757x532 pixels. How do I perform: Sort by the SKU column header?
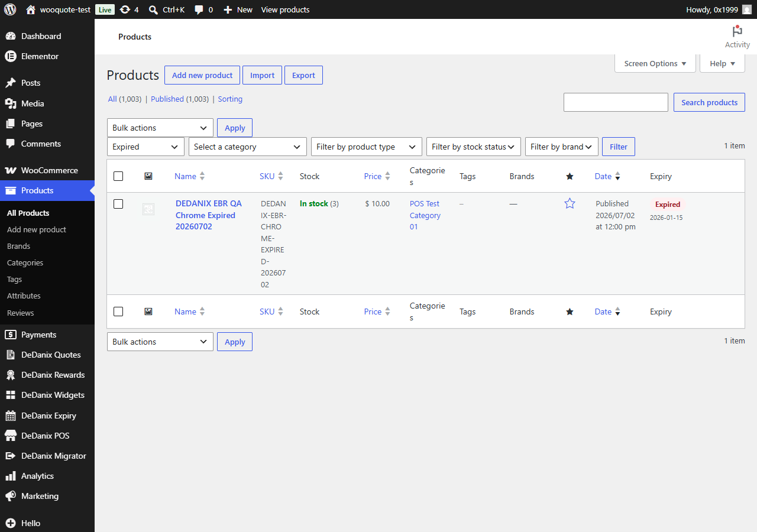[271, 176]
